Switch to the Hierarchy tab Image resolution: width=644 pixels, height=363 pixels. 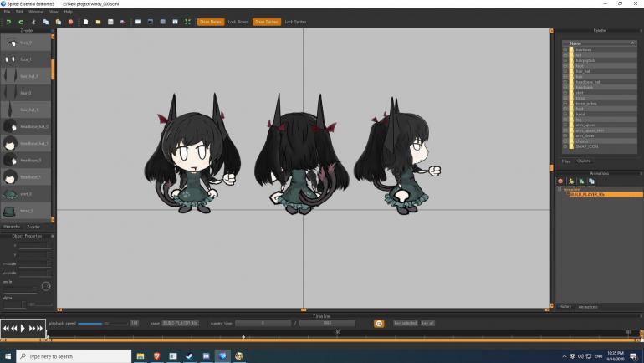click(12, 226)
